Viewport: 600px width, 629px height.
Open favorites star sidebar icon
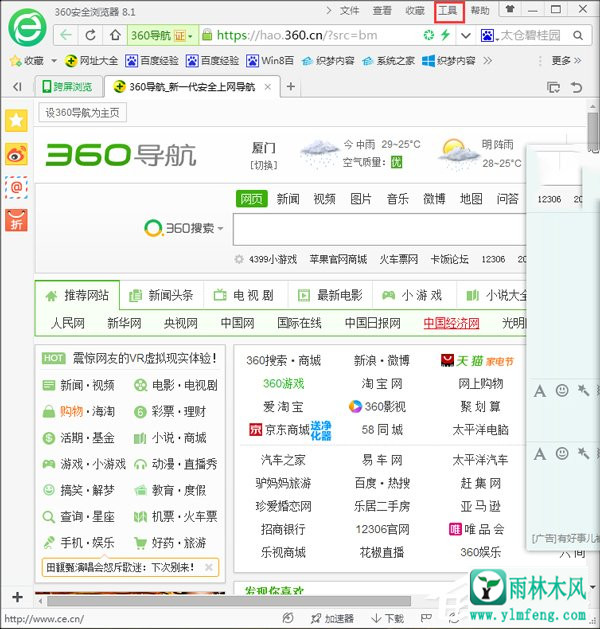tap(16, 120)
